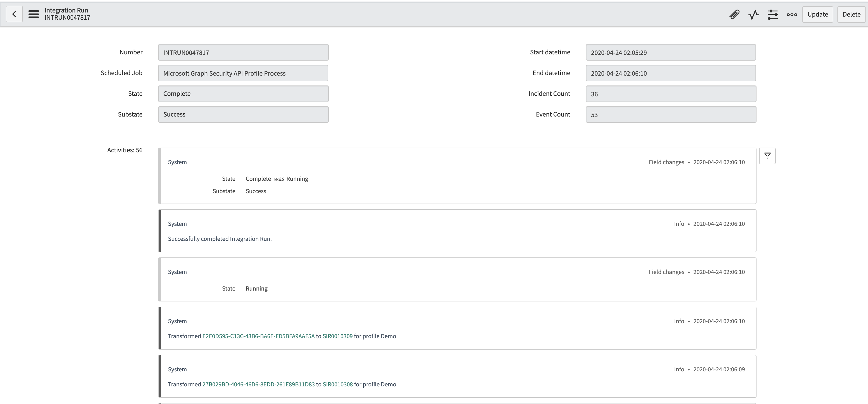
Task: Select the End datetime field
Action: (670, 73)
